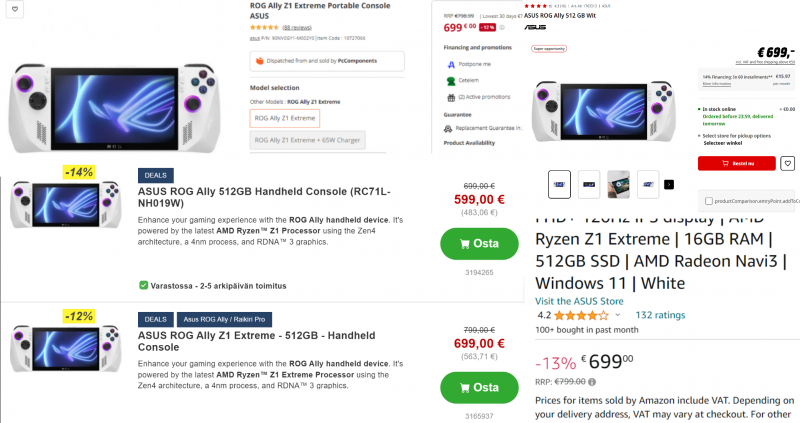This screenshot has height=423, width=800.
Task: Click the DEALS tag on the 599,00 € listing
Action: tap(155, 174)
